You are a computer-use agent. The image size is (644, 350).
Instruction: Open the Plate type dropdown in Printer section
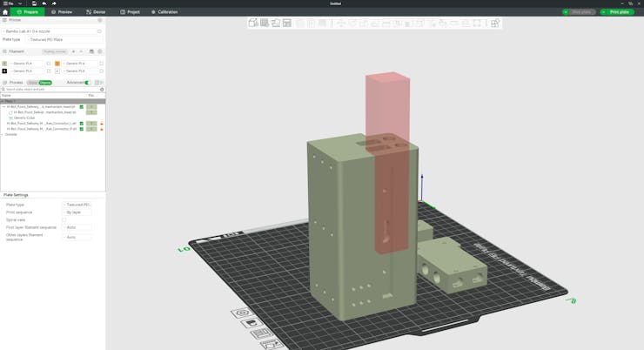65,39
